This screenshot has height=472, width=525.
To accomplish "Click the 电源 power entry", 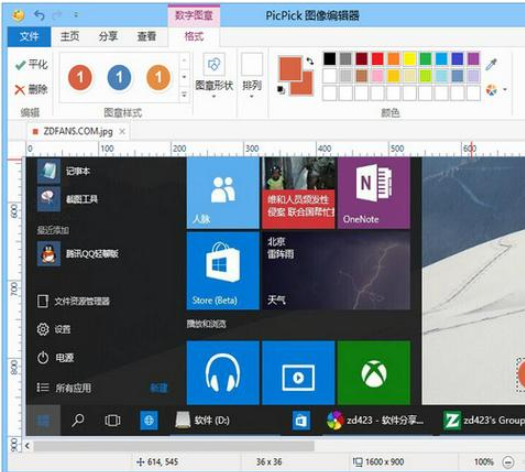I will 55,358.
